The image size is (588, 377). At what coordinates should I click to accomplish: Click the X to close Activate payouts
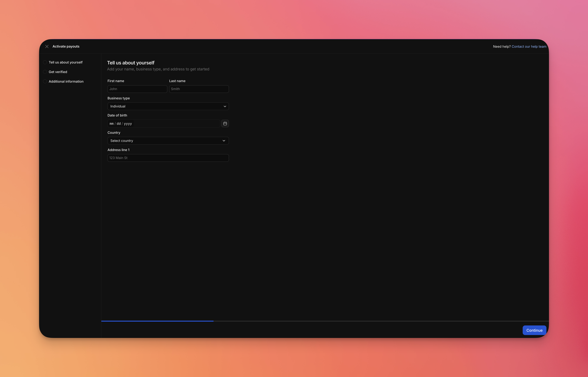(x=47, y=46)
